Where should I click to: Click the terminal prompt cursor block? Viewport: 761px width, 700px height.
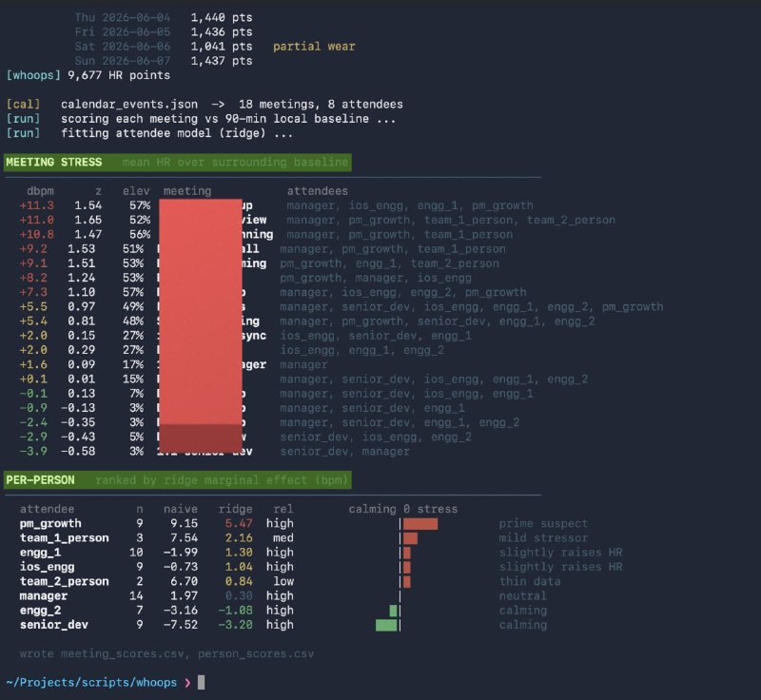[201, 682]
